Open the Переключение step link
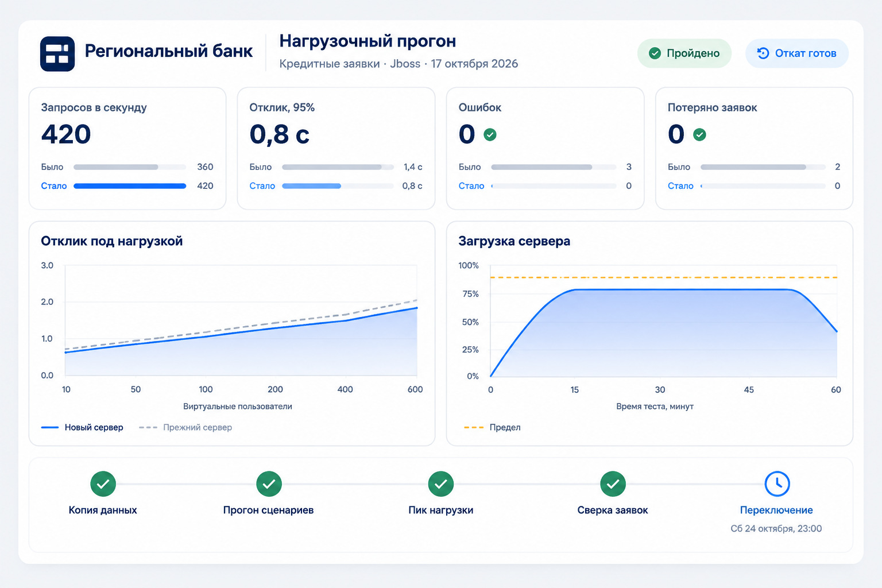Screen dimensions: 882x588 click(776, 510)
